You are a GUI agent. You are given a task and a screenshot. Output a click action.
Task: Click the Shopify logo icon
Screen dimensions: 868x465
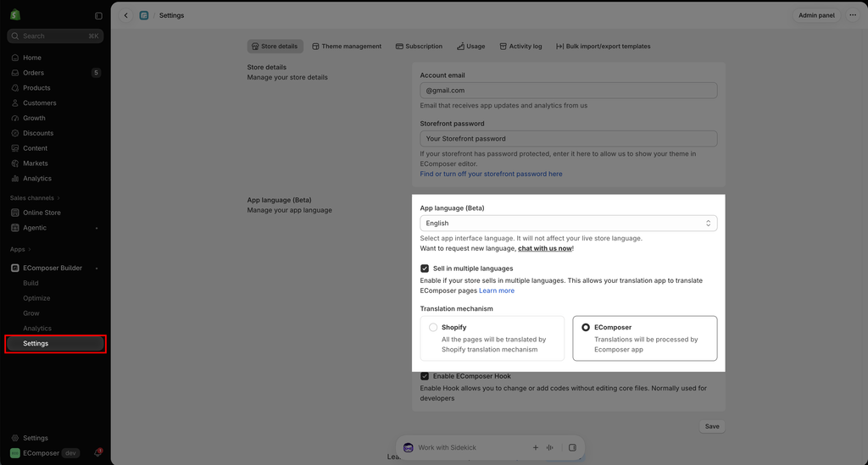pyautogui.click(x=15, y=15)
